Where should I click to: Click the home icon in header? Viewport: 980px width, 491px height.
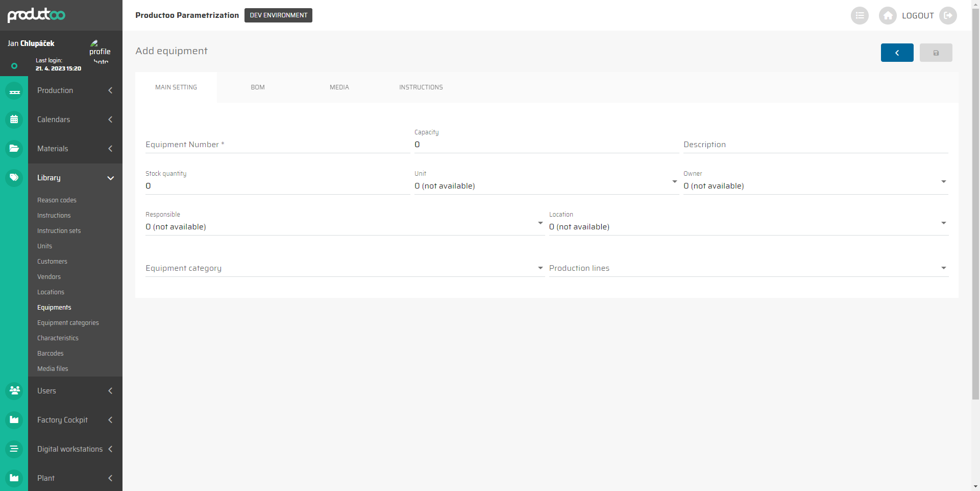[x=888, y=16]
